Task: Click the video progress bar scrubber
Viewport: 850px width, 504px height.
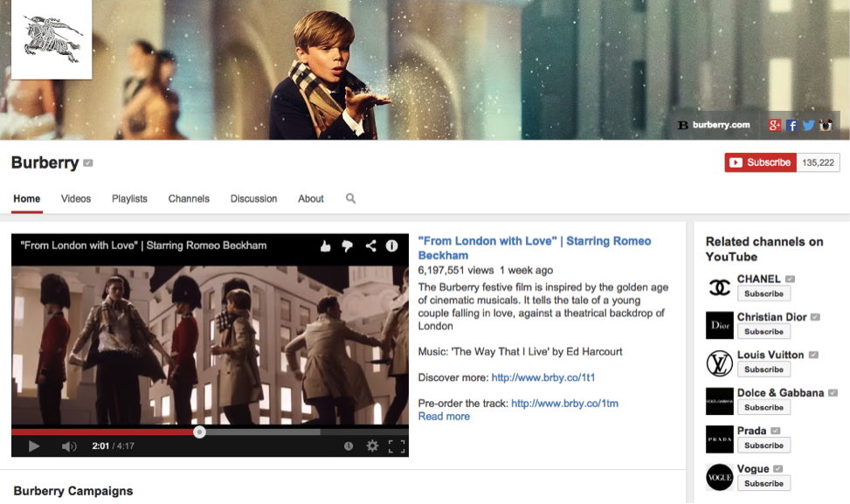Action: [199, 432]
